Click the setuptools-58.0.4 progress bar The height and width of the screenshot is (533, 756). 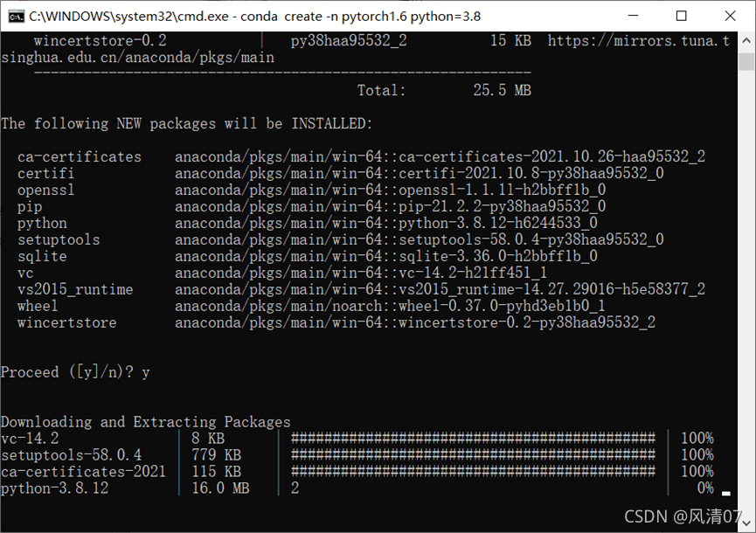click(x=473, y=455)
